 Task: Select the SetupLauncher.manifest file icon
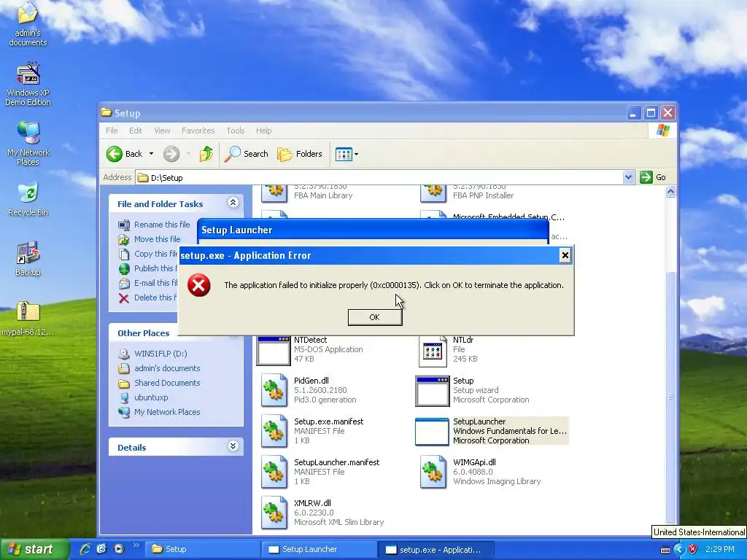coord(274,472)
